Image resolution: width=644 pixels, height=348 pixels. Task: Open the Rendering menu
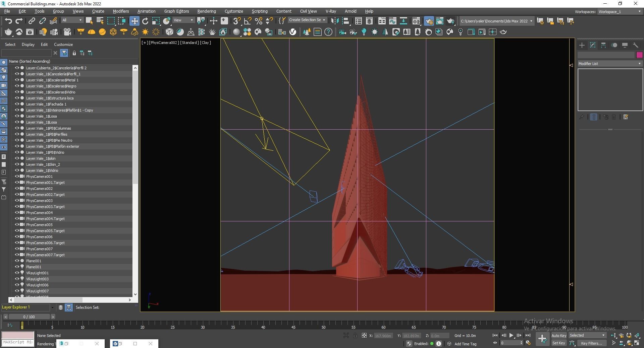[207, 11]
